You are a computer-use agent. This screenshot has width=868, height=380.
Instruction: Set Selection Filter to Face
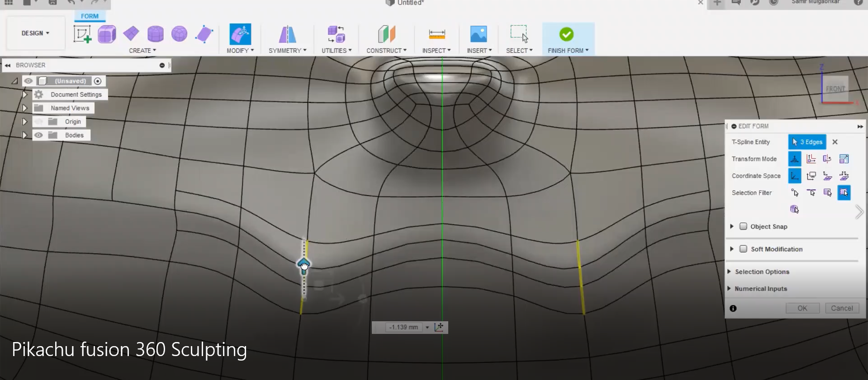point(827,193)
